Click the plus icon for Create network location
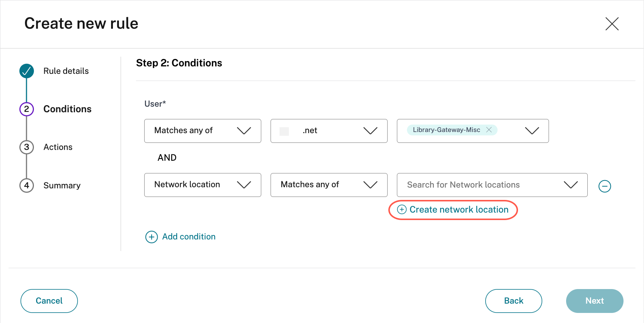Image resolution: width=644 pixels, height=323 pixels. (x=402, y=210)
